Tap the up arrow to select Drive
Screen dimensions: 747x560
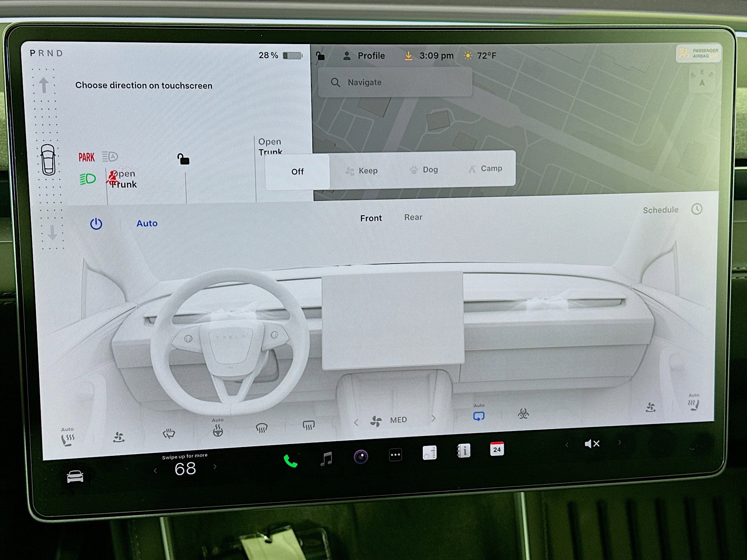(x=44, y=85)
